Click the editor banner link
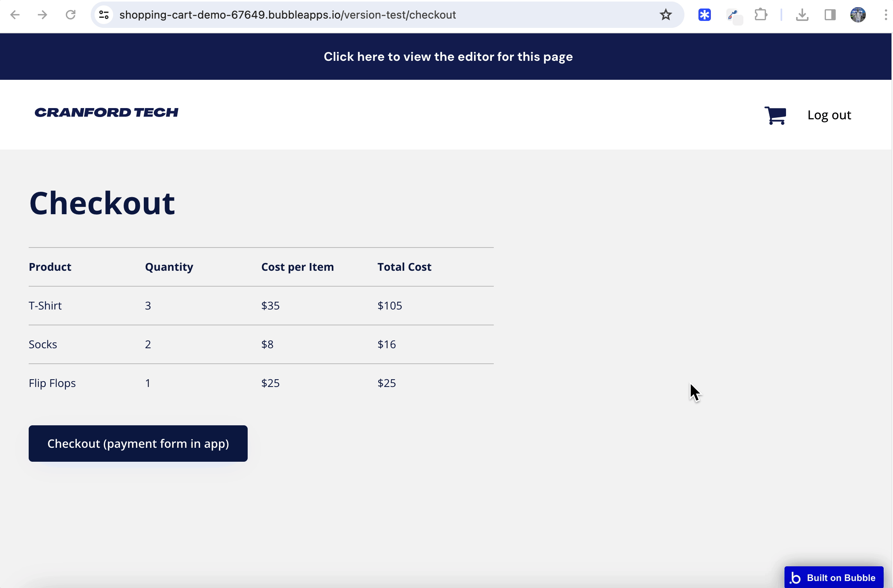The image size is (893, 588). (x=448, y=57)
